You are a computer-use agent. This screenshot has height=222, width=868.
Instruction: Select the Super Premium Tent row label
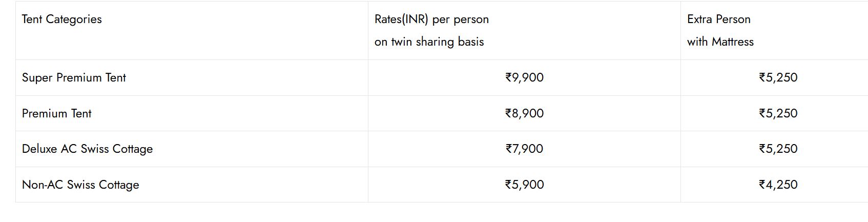(x=74, y=78)
